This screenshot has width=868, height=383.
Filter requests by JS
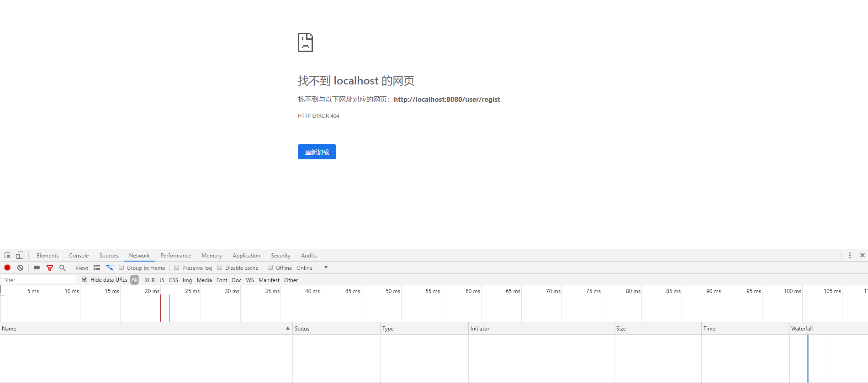click(162, 280)
